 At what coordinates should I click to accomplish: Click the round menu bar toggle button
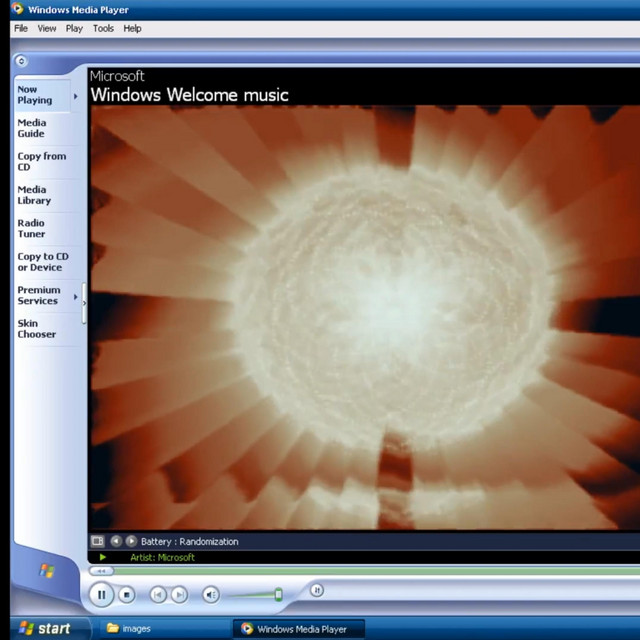point(21,61)
